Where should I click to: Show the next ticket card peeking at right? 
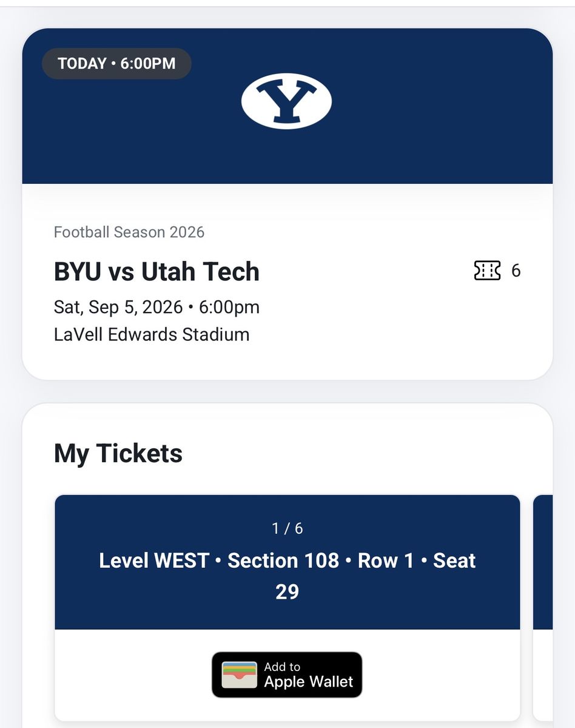[543, 607]
